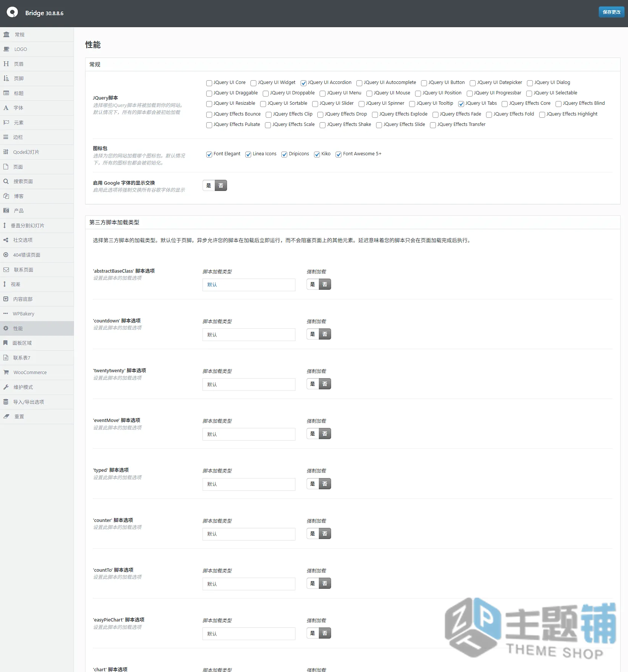
Task: Click the 404错误页面 icon
Action: coord(6,255)
